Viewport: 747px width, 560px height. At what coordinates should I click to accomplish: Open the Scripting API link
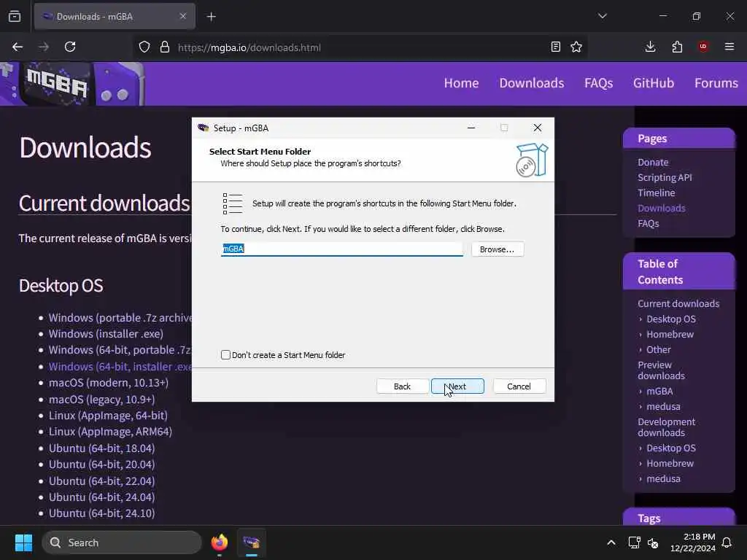click(665, 178)
